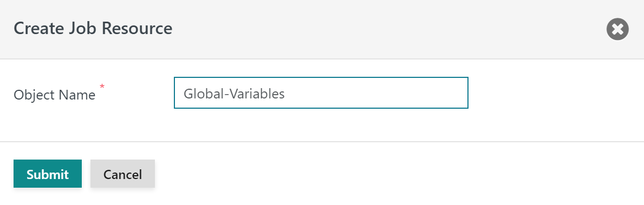Click empty area right of Global-Variables text

376,93
